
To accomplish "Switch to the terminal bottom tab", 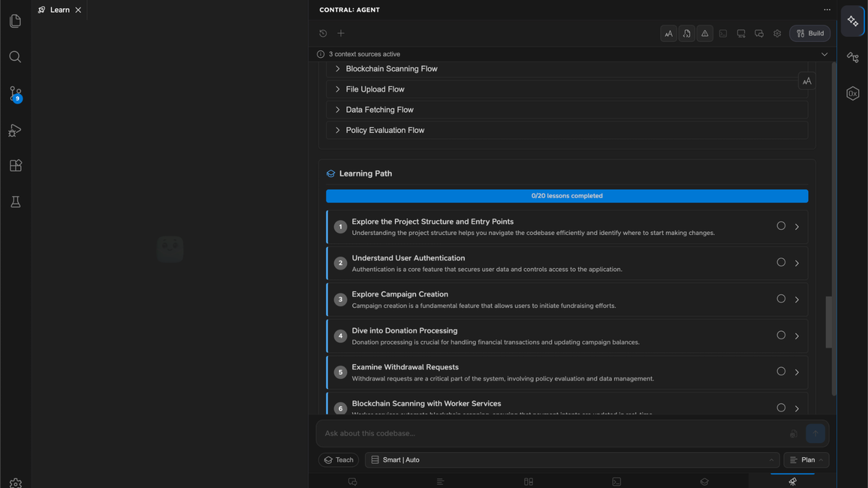I will coord(616,481).
